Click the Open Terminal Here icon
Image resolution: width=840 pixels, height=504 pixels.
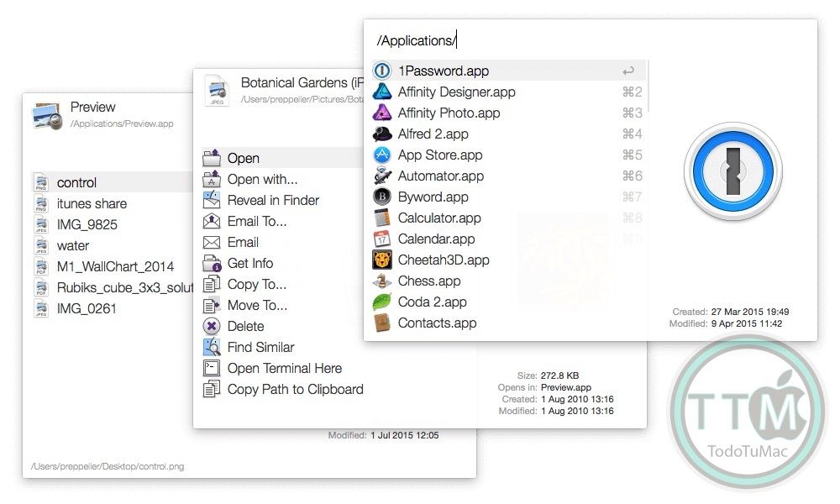tap(212, 368)
